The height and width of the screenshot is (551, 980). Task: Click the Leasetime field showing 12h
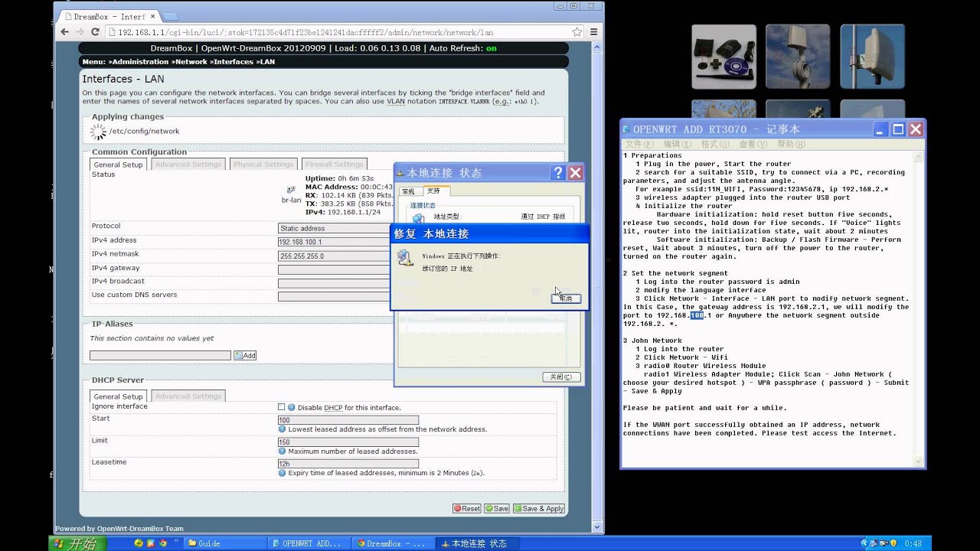click(x=348, y=464)
